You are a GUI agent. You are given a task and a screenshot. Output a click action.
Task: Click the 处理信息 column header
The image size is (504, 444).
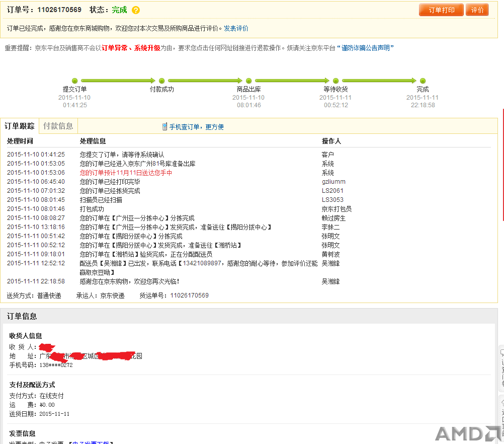coord(93,141)
